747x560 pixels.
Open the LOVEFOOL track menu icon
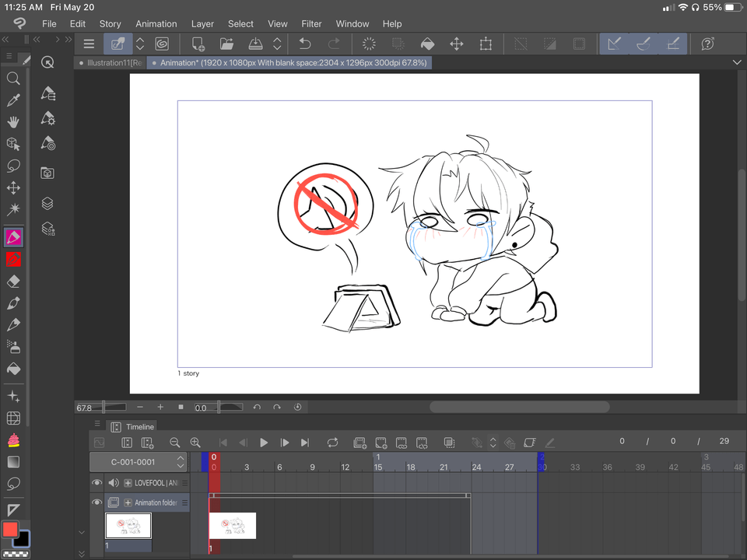click(x=185, y=483)
